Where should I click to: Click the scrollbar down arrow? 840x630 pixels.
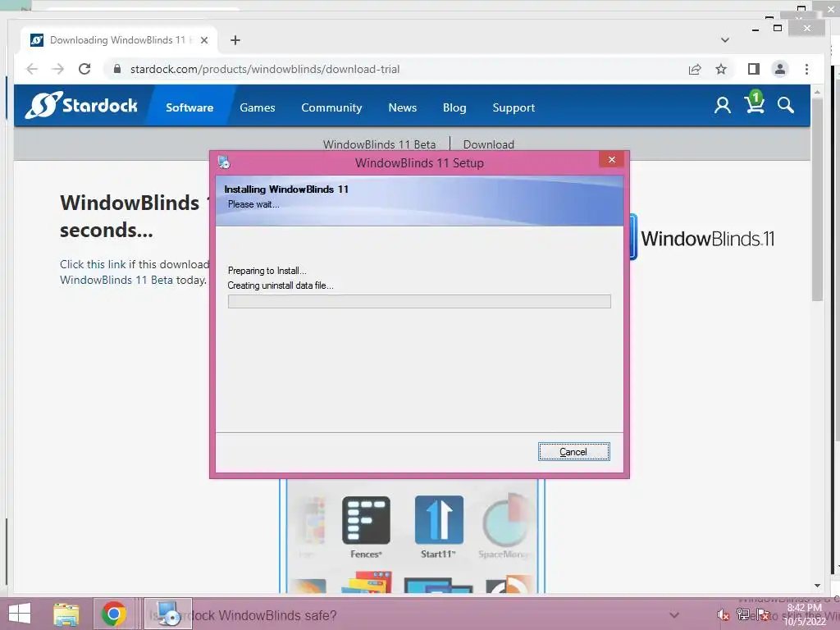point(817,586)
